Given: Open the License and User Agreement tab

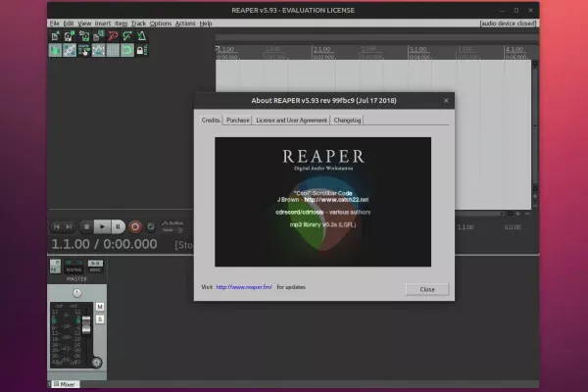Looking at the screenshot, I should click(x=291, y=120).
